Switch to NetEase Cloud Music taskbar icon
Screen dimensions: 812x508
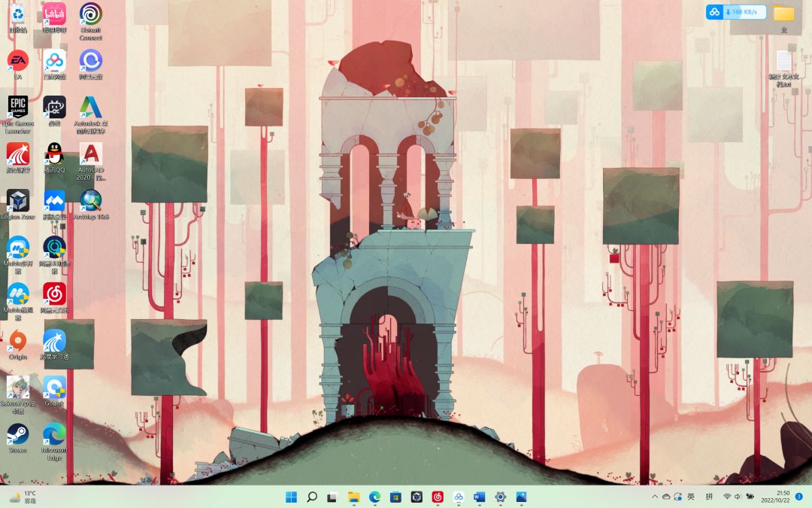pos(438,497)
